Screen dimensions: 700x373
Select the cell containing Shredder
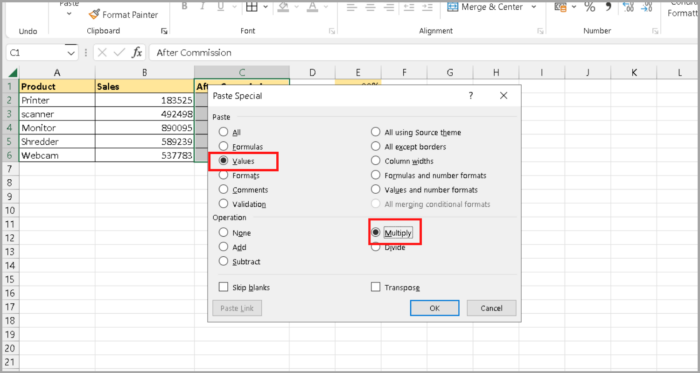(57, 142)
